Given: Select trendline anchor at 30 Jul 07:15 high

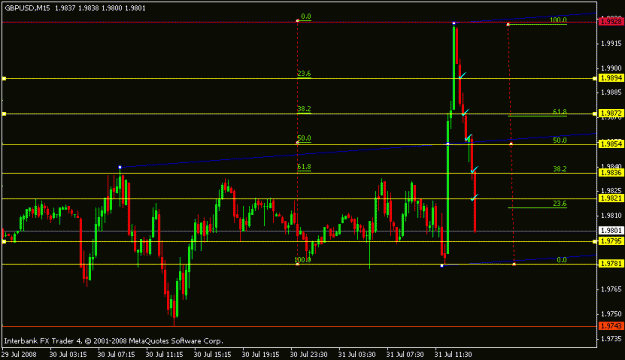Looking at the screenshot, I should [x=120, y=167].
